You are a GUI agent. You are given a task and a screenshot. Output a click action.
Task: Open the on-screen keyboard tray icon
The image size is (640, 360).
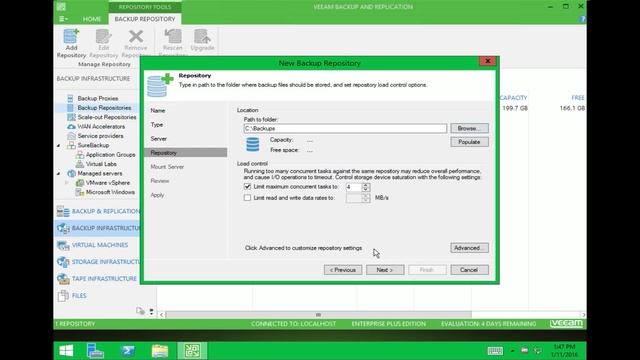tap(495, 351)
